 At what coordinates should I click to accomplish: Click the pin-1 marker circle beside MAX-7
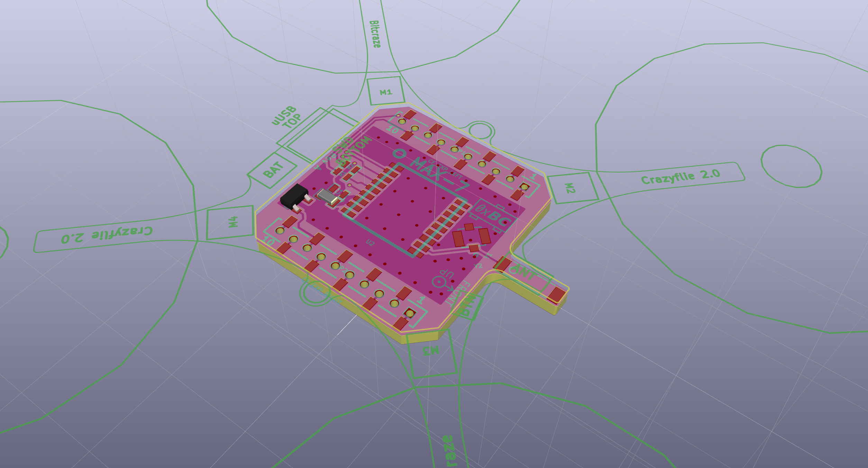[400, 153]
